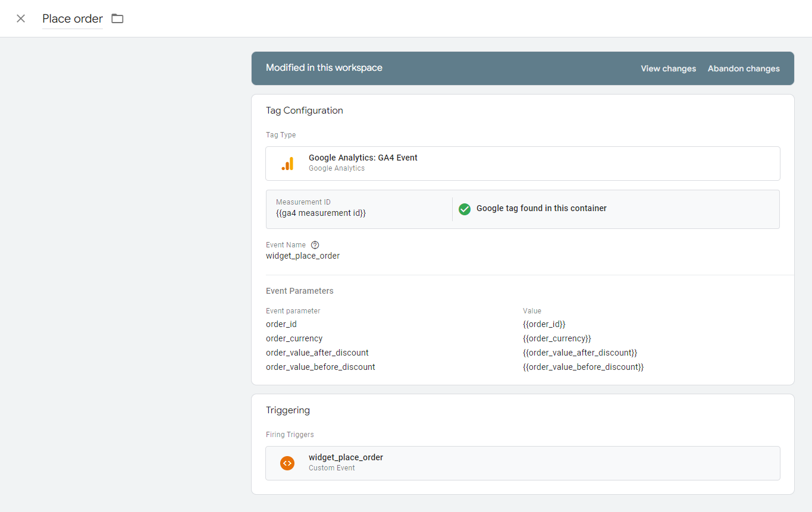Edit the tag name Place order
Screen dimensions: 812x512
point(73,19)
